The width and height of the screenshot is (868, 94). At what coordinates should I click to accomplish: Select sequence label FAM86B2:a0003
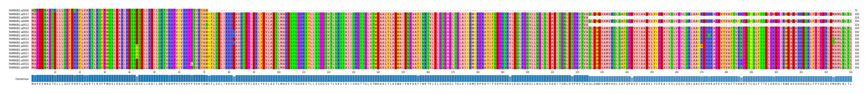point(19,50)
